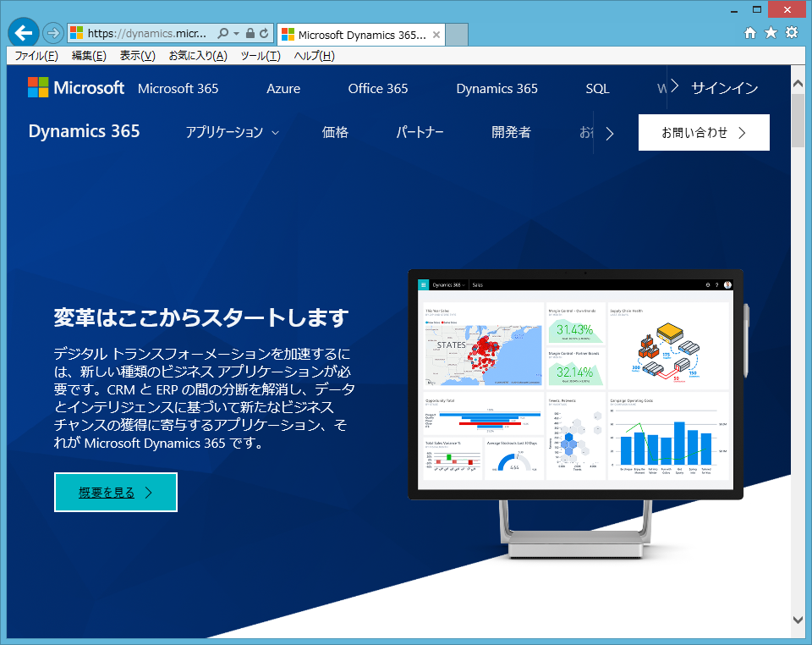This screenshot has height=645, width=812.
Task: Open the ツール(T) menu
Action: click(261, 55)
